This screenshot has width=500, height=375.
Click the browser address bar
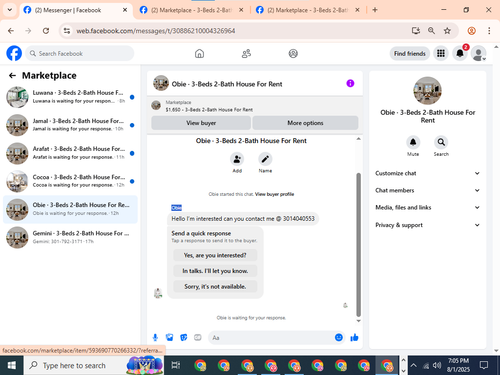pos(233,31)
